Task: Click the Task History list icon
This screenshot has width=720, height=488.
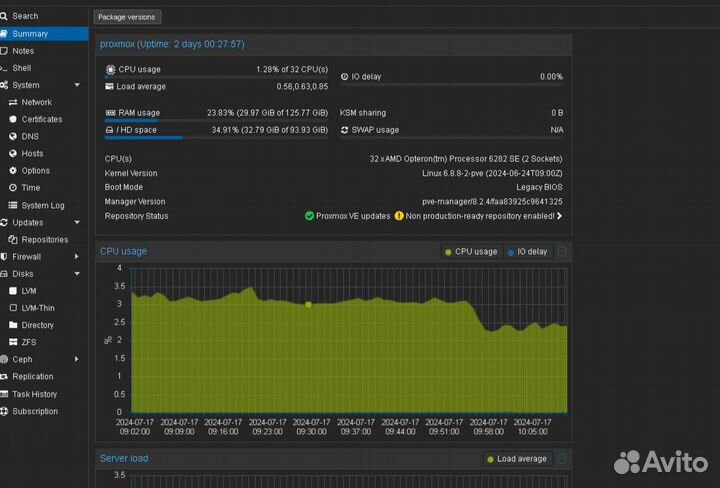Action: coord(4,394)
